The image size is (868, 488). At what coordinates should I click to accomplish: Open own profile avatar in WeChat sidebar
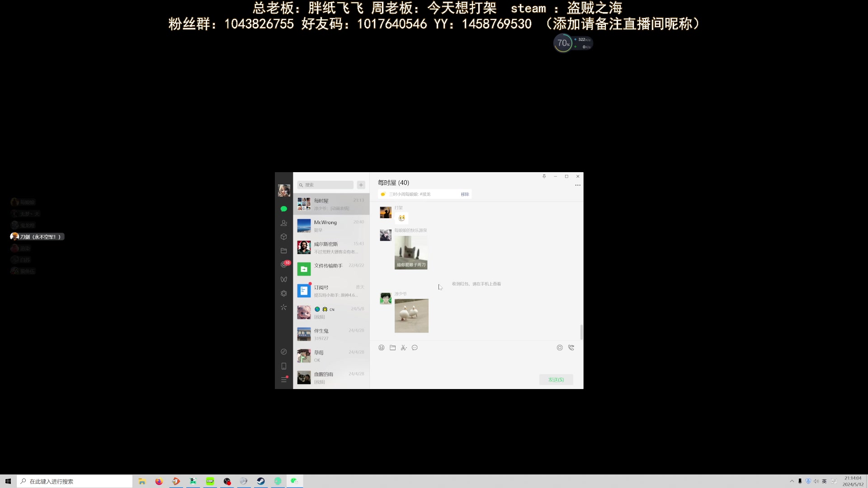[284, 190]
